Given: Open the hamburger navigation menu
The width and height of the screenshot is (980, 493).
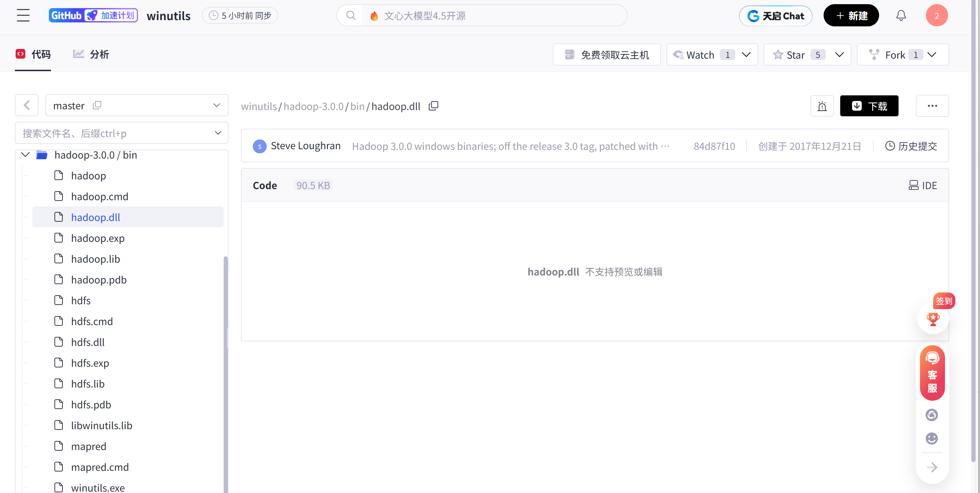Looking at the screenshot, I should (23, 15).
